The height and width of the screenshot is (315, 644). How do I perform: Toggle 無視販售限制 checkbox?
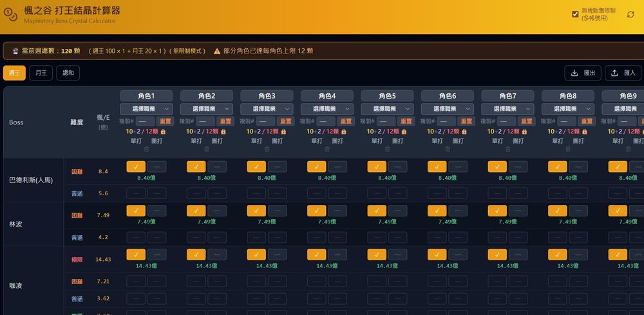point(575,14)
